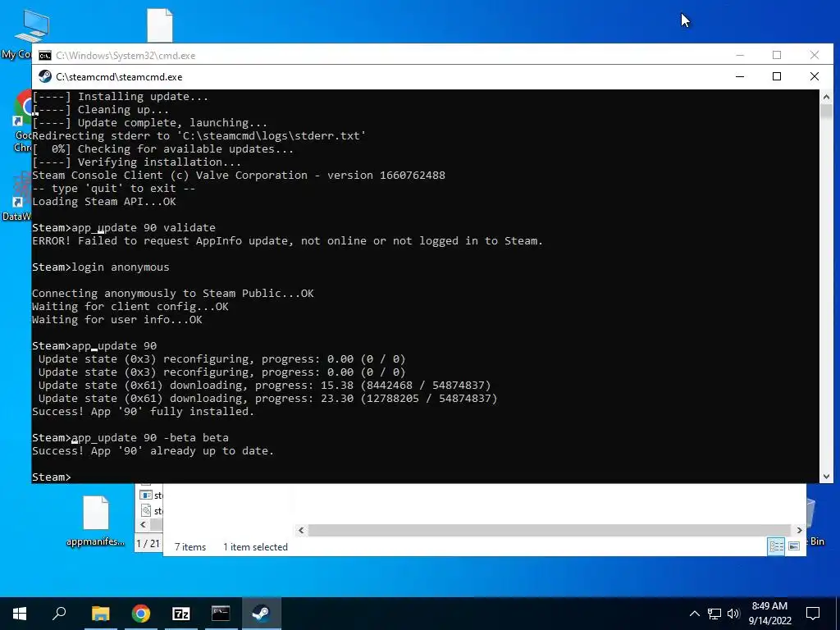Click the 'Success! App '90' already up to date.' line

[x=153, y=450]
